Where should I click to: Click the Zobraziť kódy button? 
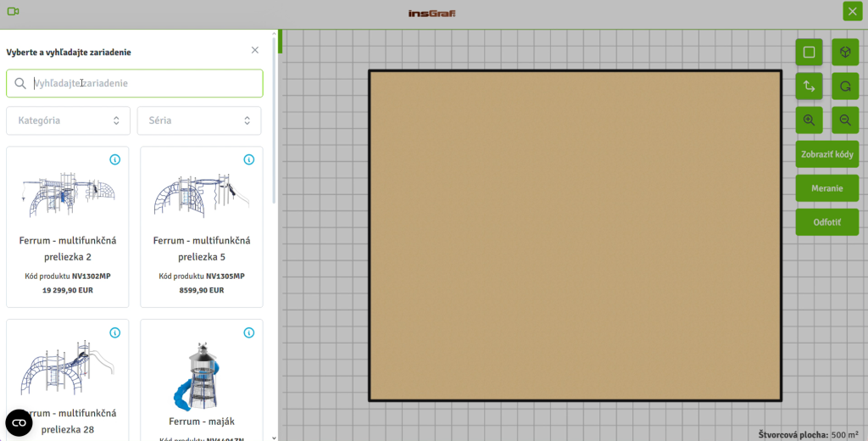827,154
